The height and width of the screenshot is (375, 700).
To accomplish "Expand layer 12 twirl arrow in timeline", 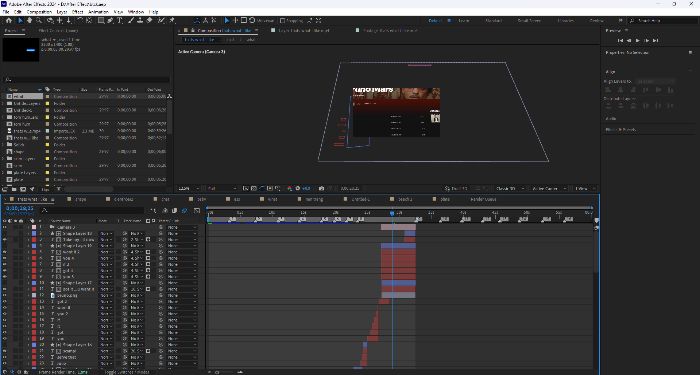I will pos(29,295).
